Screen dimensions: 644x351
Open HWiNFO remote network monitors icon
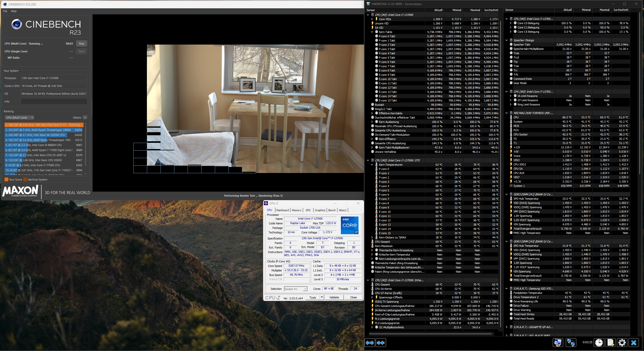[571, 342]
